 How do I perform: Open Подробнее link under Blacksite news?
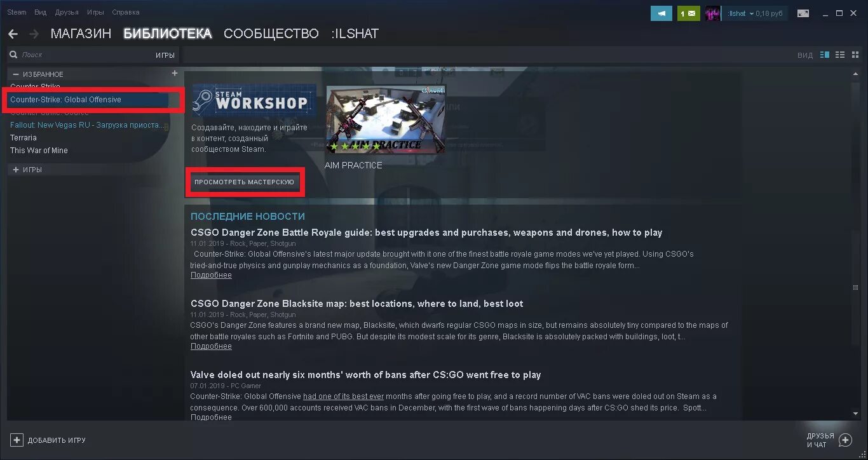coord(211,346)
